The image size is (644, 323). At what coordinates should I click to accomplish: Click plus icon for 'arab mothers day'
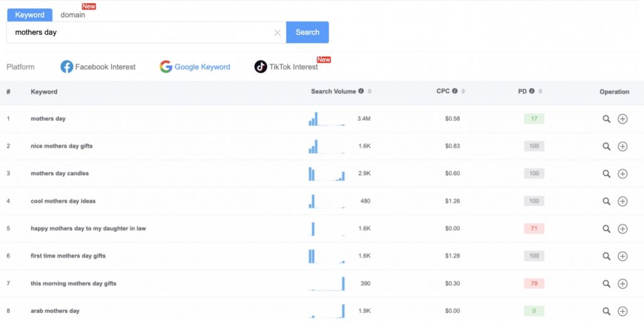623,311
